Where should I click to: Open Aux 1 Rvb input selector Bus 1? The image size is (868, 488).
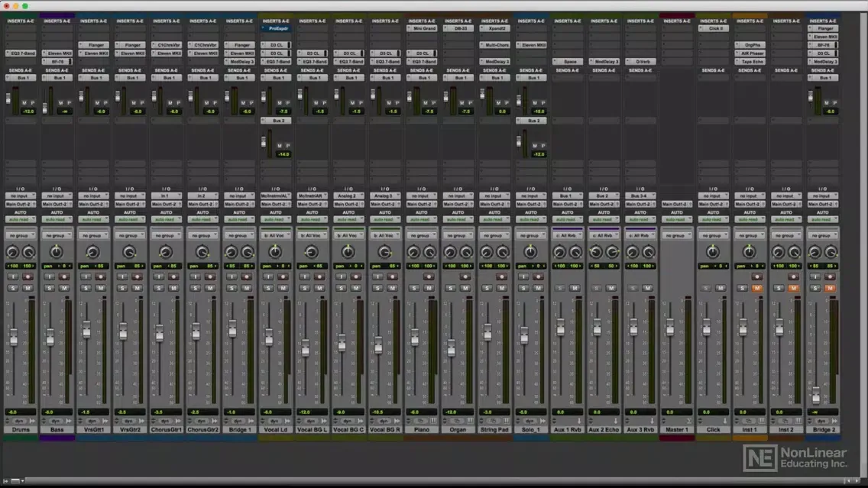567,196
